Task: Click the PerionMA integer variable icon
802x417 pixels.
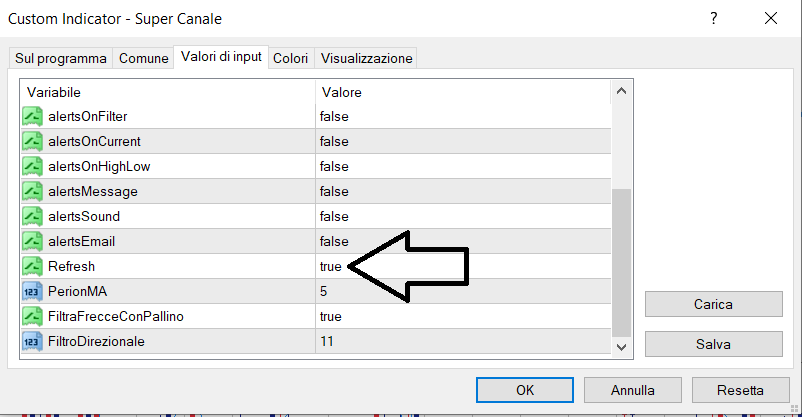Action: 31,291
